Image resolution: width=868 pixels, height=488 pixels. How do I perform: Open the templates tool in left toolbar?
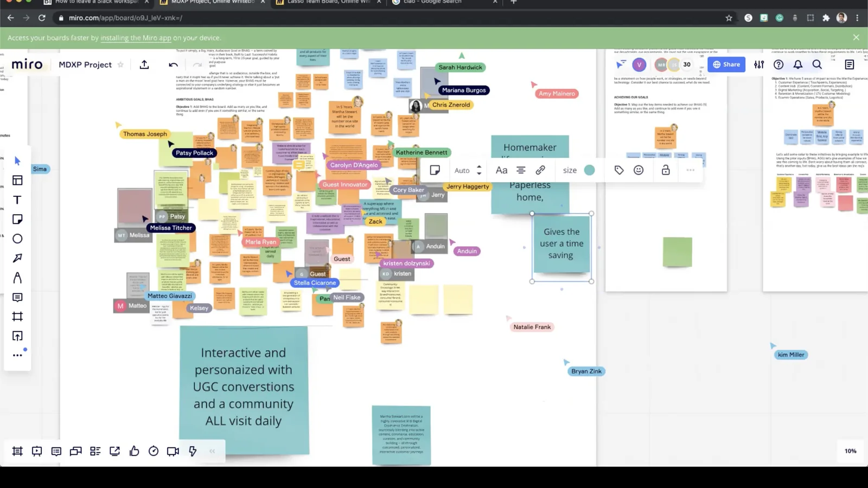pyautogui.click(x=17, y=181)
